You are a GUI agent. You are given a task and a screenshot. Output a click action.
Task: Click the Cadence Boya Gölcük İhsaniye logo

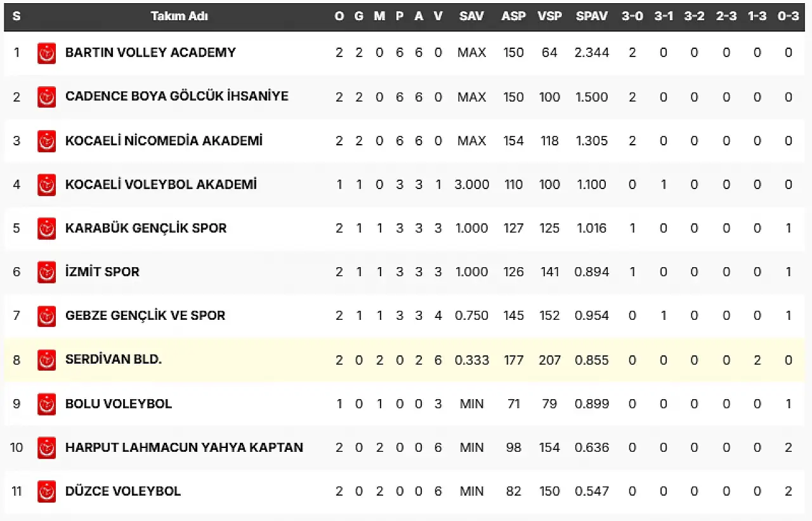46,96
